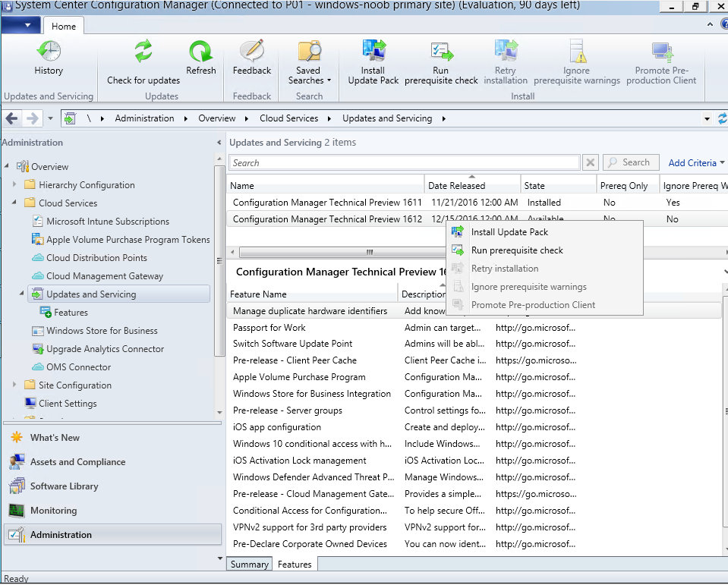728x585 pixels.
Task: Collapse the Administration navigation pane
Action: pos(219,143)
